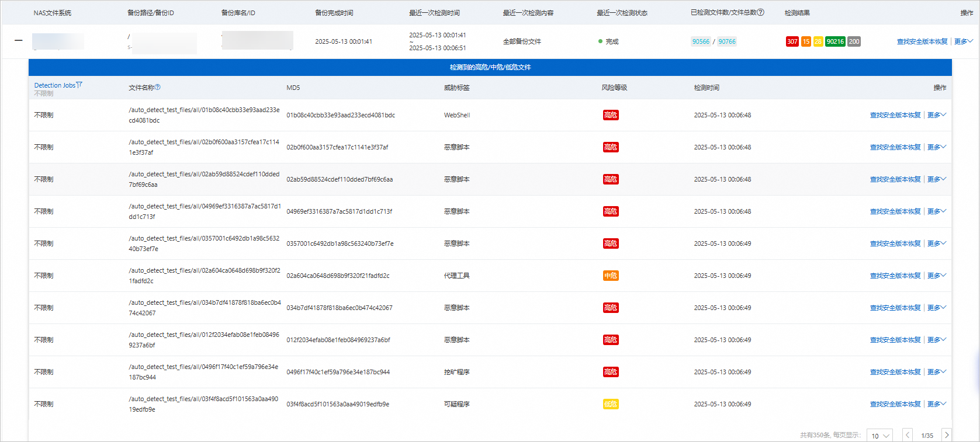Open the Detection Jobs filter icon
Image resolution: width=980 pixels, height=442 pixels.
79,85
